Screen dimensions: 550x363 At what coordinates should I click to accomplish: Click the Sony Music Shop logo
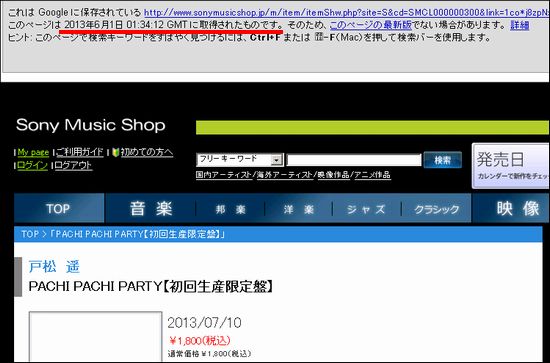(90, 125)
